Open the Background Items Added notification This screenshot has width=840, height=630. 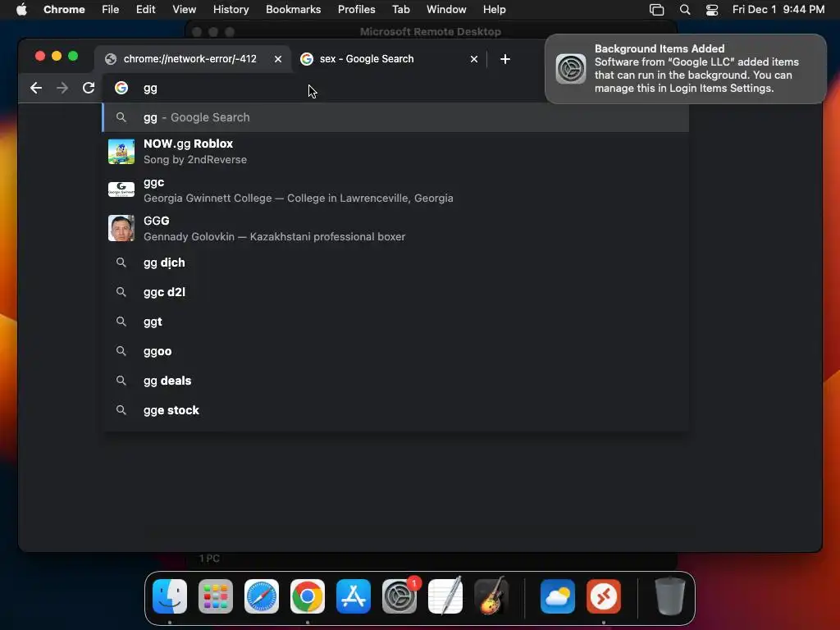(686, 69)
